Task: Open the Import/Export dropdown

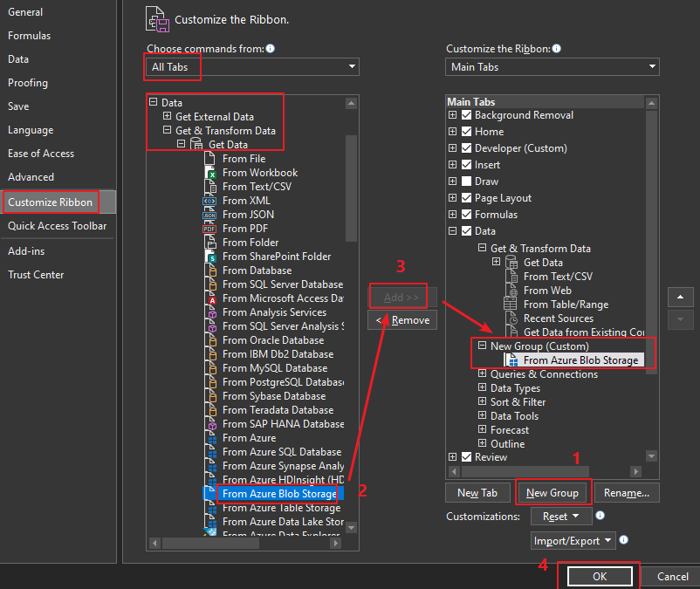Action: pyautogui.click(x=573, y=541)
